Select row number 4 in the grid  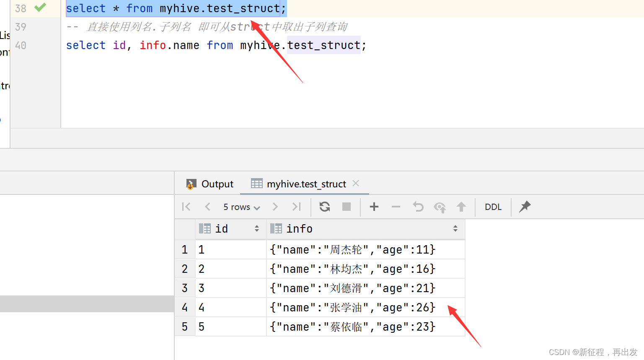[185, 308]
